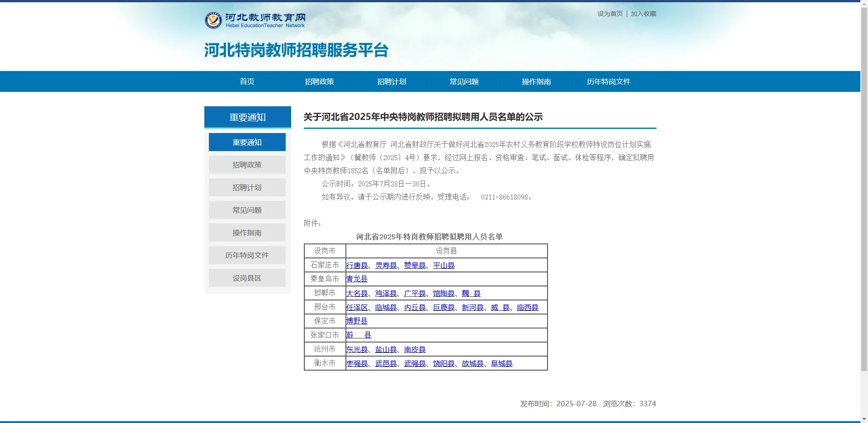Click the 保定市 table cell
Viewport: 868px width, 423px height.
point(325,321)
